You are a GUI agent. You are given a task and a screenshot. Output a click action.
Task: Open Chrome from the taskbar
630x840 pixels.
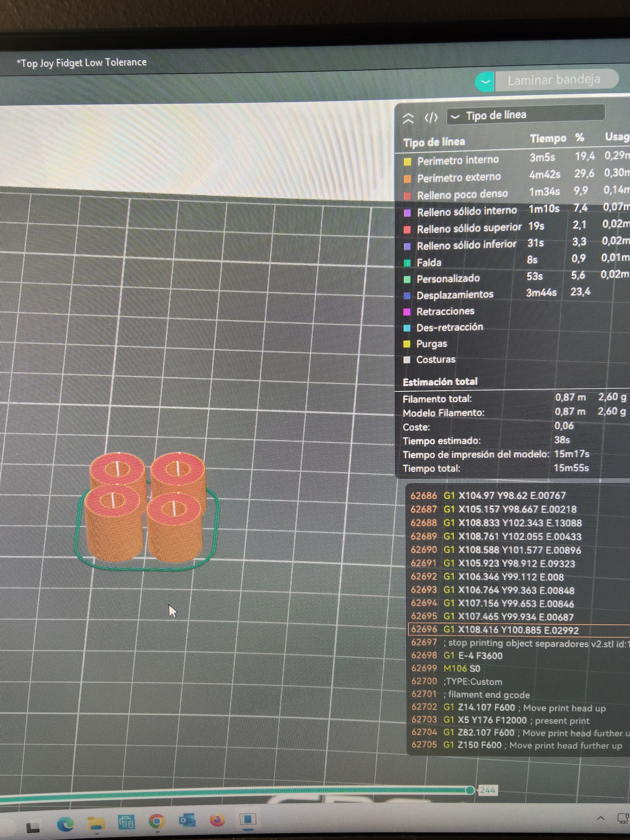[x=157, y=821]
